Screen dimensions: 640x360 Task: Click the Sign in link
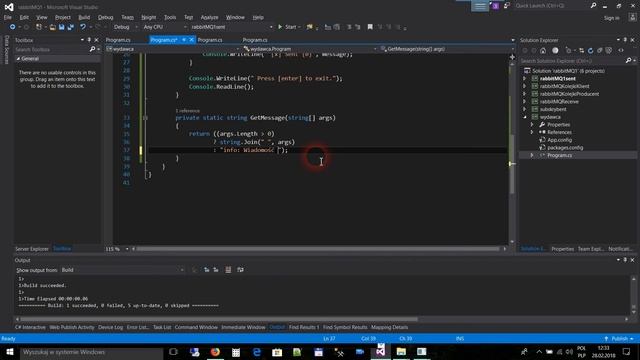pyautogui.click(x=611, y=18)
